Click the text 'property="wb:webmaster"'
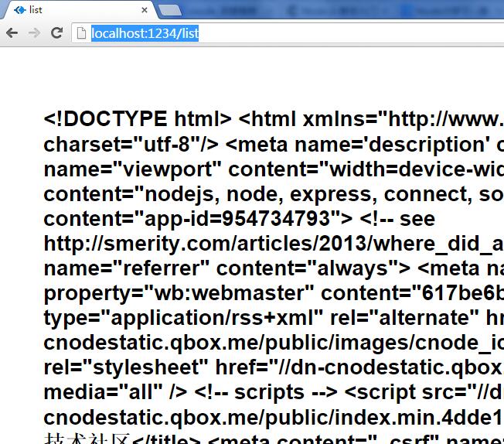Screen dimensions: 504x444 point(179,293)
